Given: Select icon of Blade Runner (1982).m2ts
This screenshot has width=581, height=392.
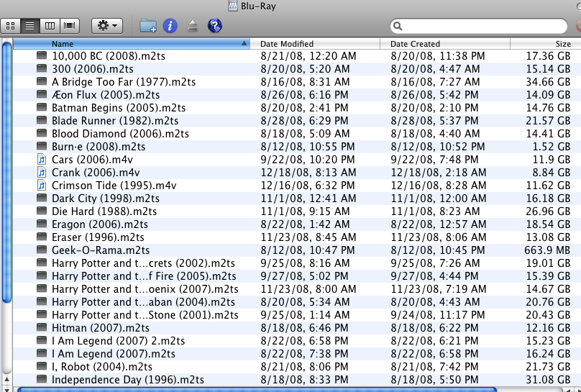Looking at the screenshot, I should [42, 120].
